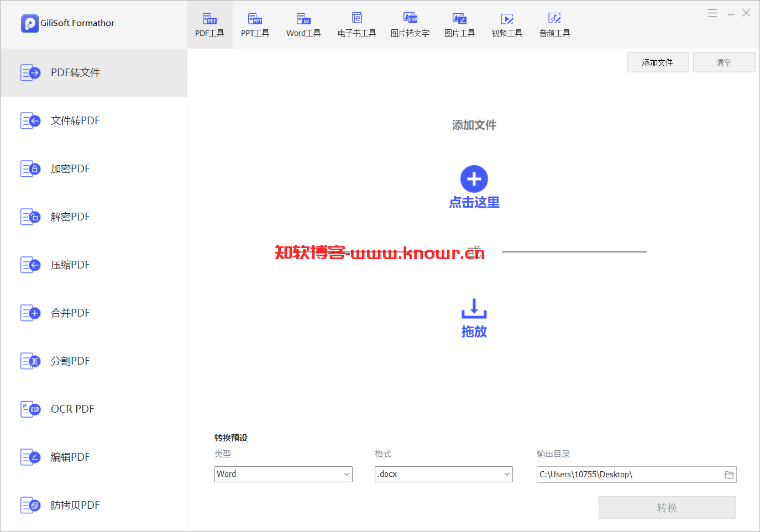The width and height of the screenshot is (760, 532).
Task: Click the 加密PDF lock icon
Action: [30, 168]
